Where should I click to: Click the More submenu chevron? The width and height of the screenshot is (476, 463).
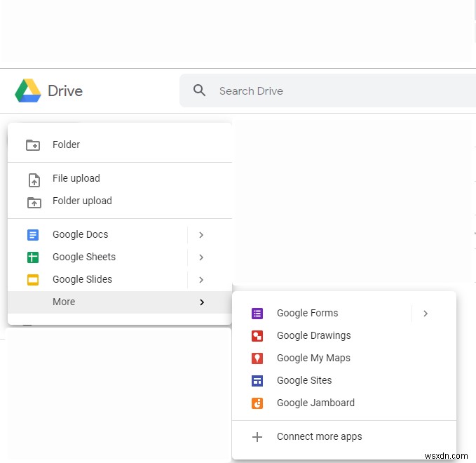click(202, 302)
